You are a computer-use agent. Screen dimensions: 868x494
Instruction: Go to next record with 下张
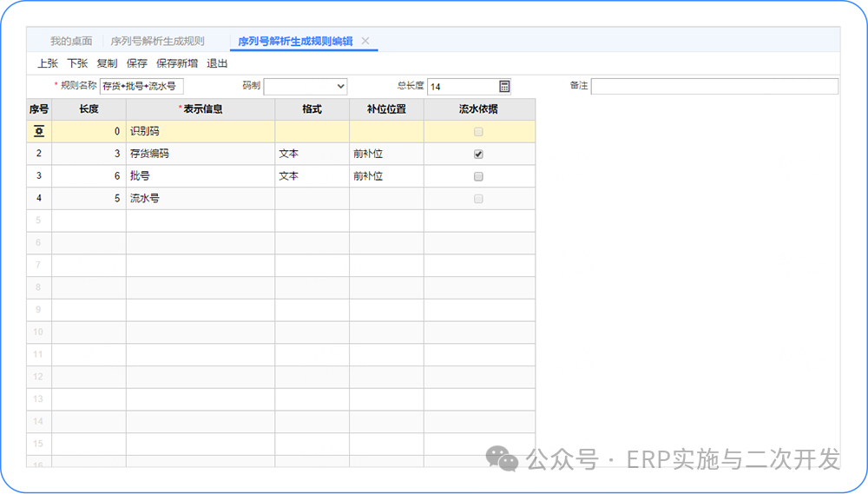77,63
